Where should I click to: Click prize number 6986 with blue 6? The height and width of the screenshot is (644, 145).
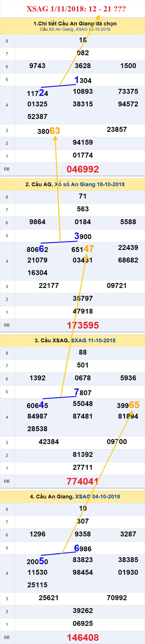coord(83,548)
